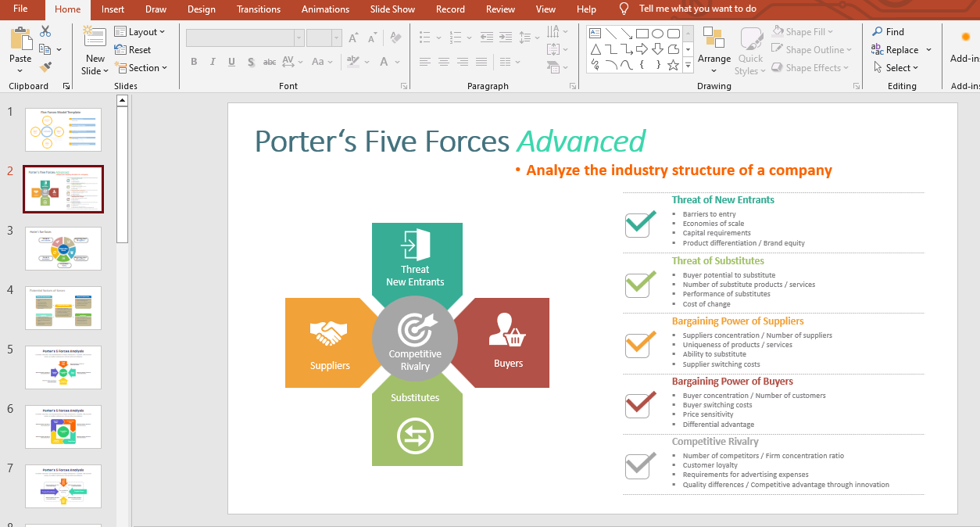
Task: Click the Strikethrough abc icon
Action: point(270,62)
